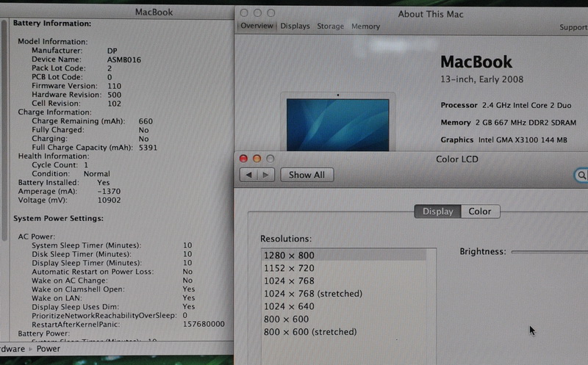Click the Cycle Count row
This screenshot has height=365, width=588.
(x=60, y=165)
